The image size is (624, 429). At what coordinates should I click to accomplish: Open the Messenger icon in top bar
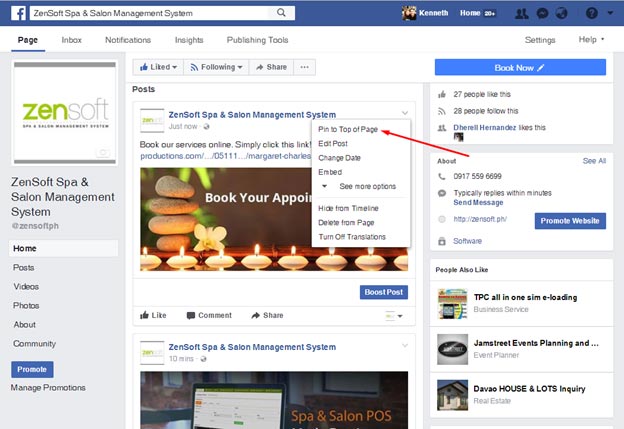click(542, 14)
